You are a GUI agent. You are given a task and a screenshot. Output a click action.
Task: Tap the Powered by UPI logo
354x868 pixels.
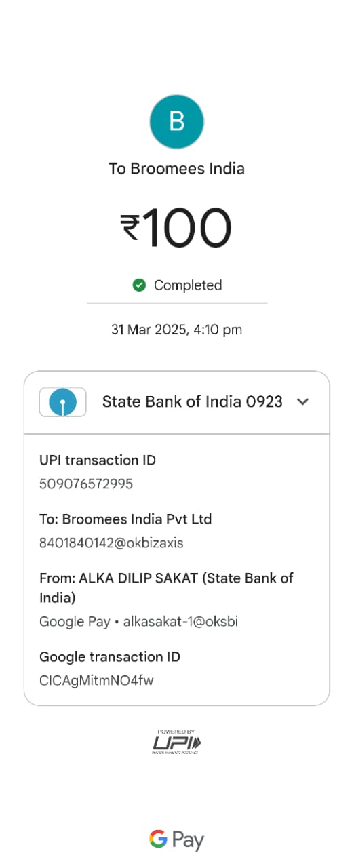pos(176,741)
